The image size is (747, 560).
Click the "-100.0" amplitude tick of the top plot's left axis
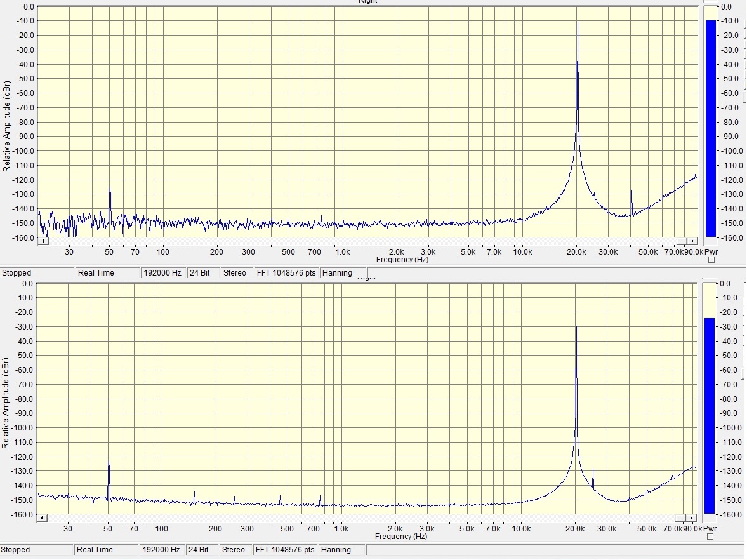[24, 151]
